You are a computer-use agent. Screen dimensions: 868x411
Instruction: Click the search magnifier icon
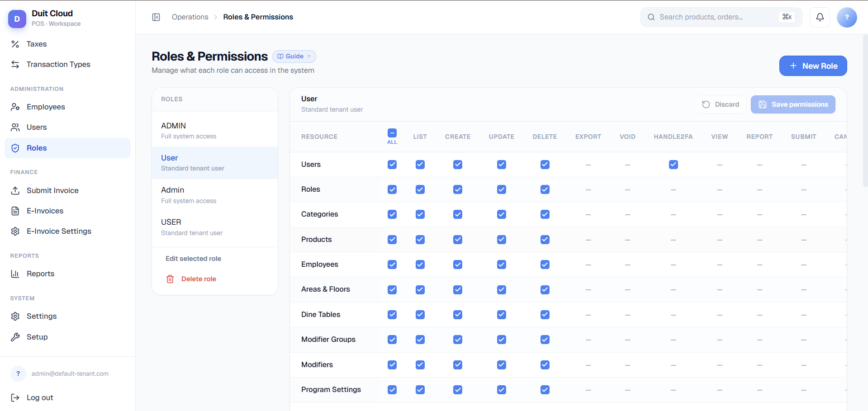click(651, 17)
